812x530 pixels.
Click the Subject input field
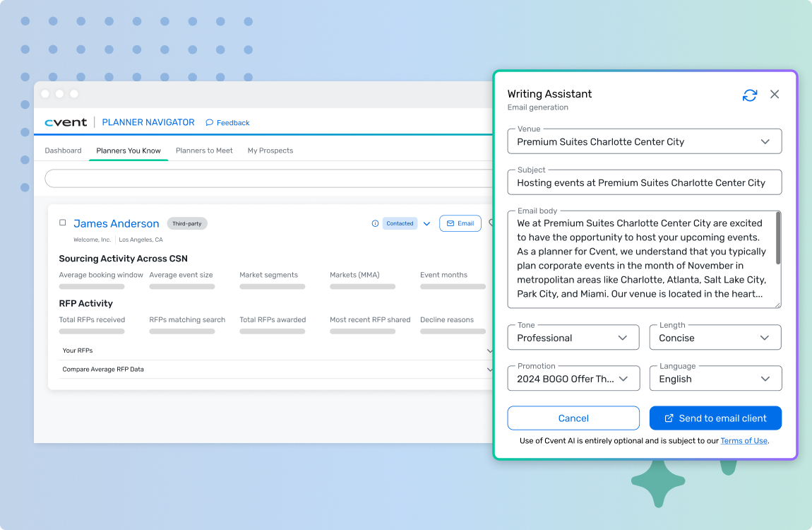click(x=644, y=182)
